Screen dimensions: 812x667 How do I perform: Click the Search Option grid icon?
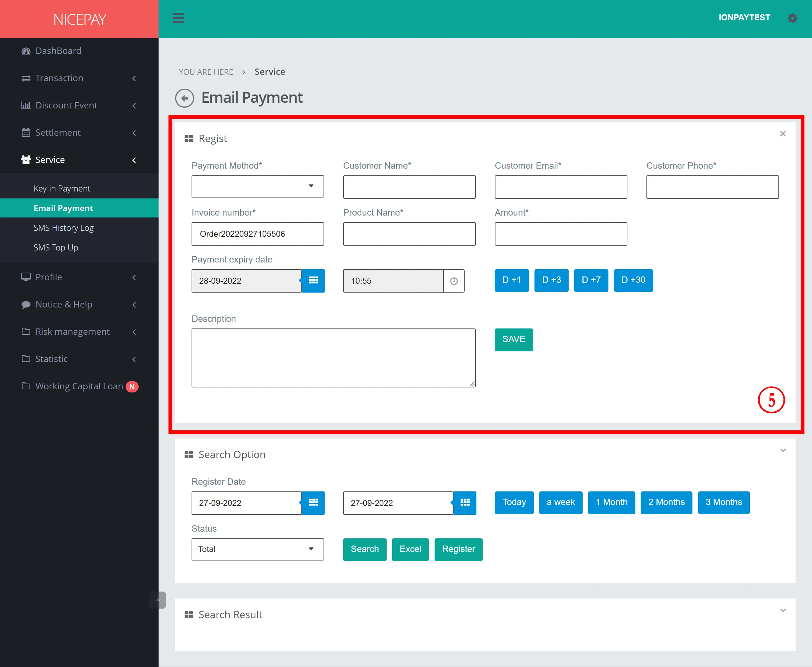tap(189, 455)
